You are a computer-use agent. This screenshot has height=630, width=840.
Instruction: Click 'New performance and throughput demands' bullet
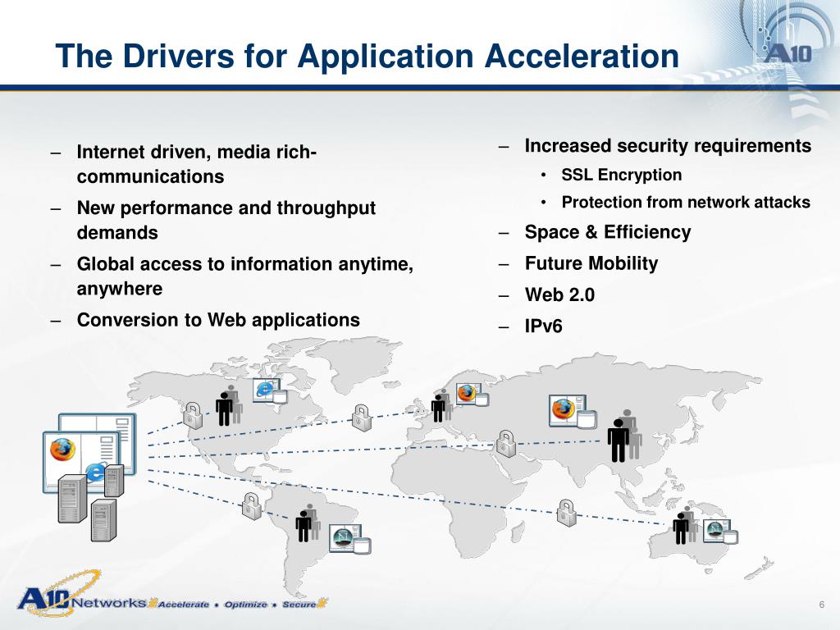[226, 220]
